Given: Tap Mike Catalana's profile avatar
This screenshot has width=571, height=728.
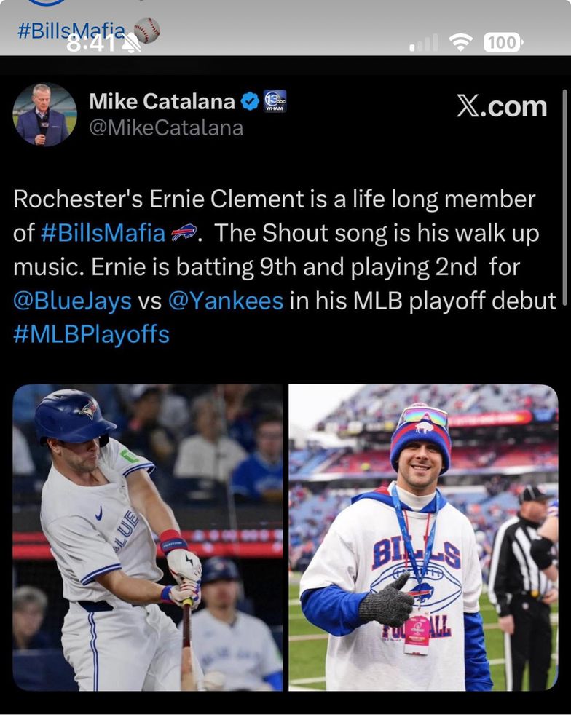Looking at the screenshot, I should 44,114.
